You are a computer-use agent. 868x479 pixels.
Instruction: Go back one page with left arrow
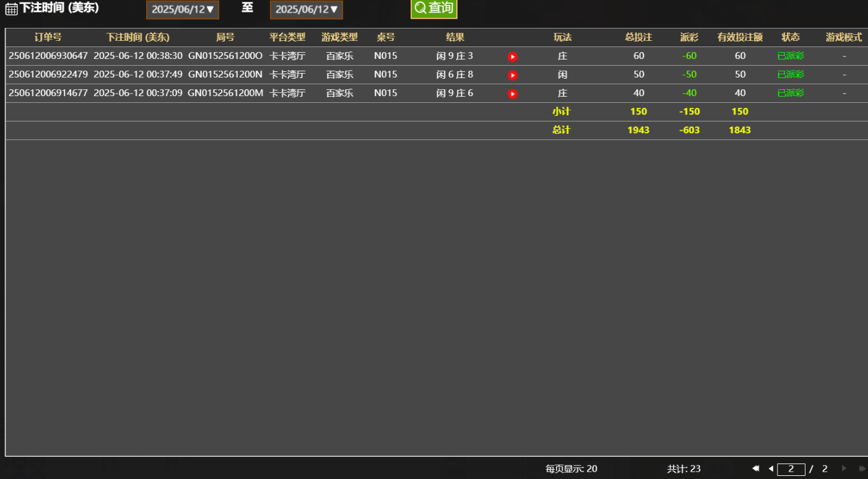pyautogui.click(x=770, y=469)
